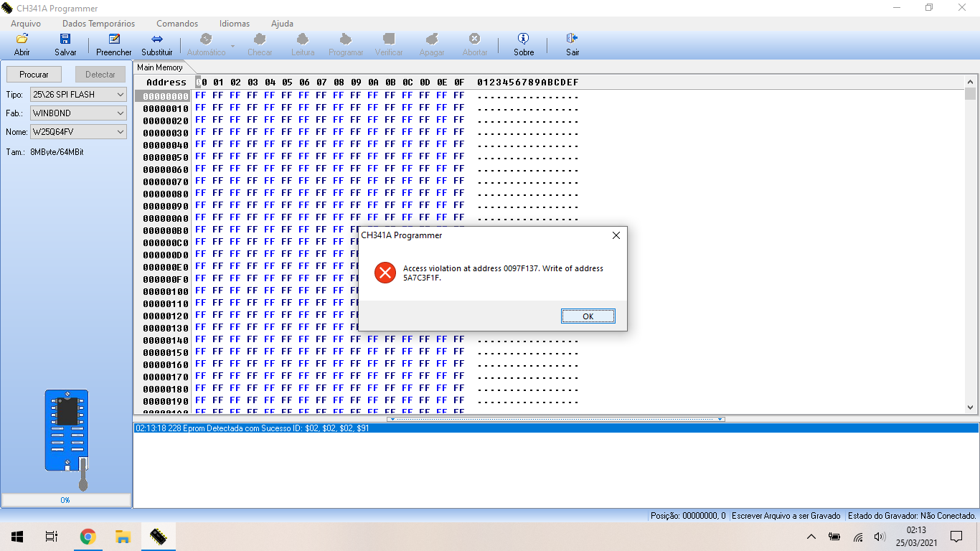Screen dimensions: 980x551
Task: Click the Address column header
Action: point(166,83)
